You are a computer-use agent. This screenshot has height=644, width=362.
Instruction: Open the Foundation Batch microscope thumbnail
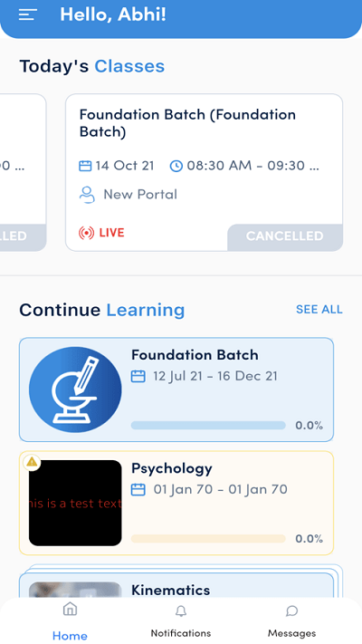point(75,389)
